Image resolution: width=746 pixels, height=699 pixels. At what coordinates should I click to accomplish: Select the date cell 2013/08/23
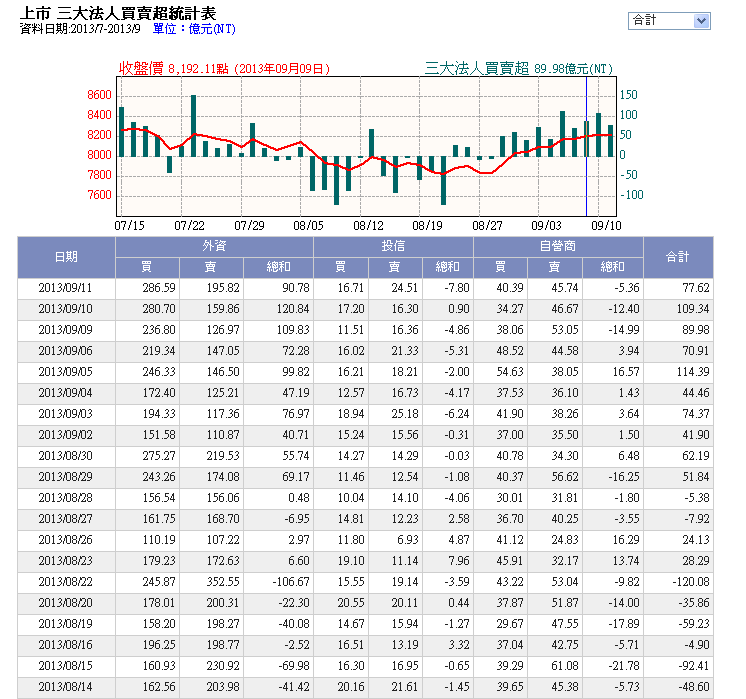tap(66, 561)
